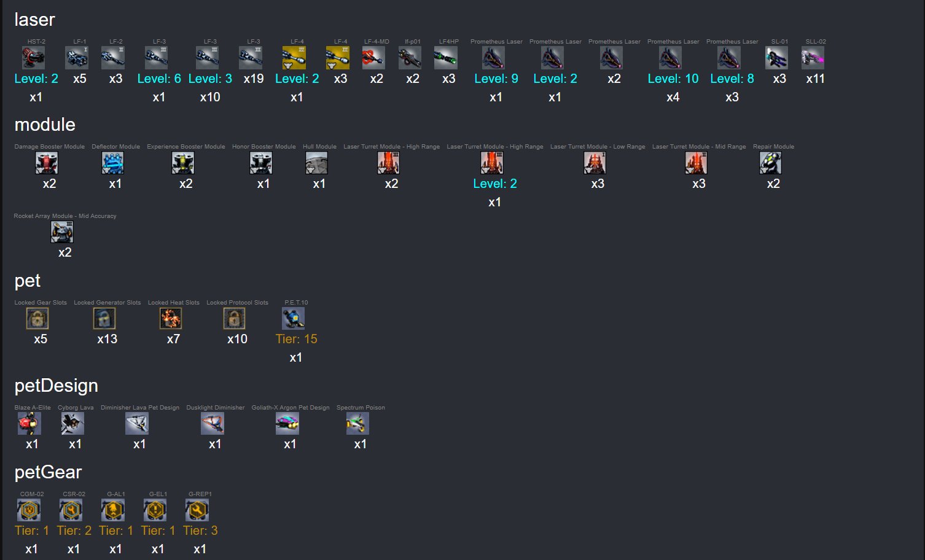Select the LF-4-MD laser icon
The image size is (925, 560).
click(373, 58)
